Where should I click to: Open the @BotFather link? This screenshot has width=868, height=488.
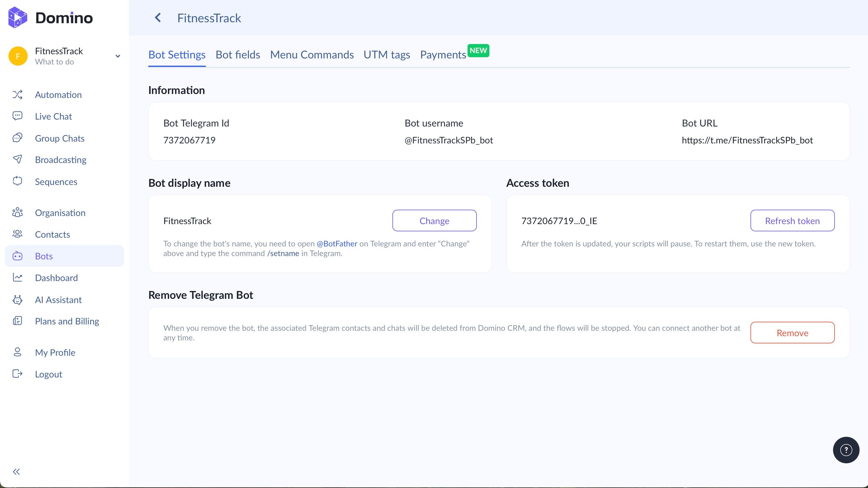click(x=337, y=244)
